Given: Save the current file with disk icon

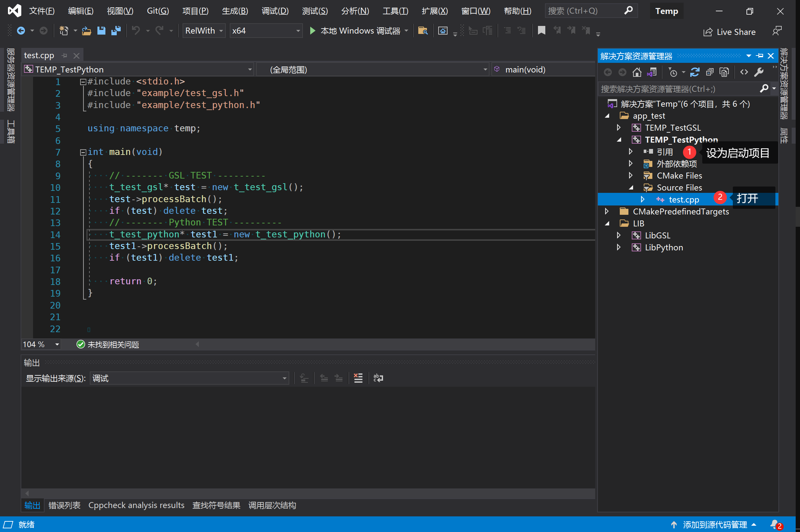Looking at the screenshot, I should tap(101, 31).
